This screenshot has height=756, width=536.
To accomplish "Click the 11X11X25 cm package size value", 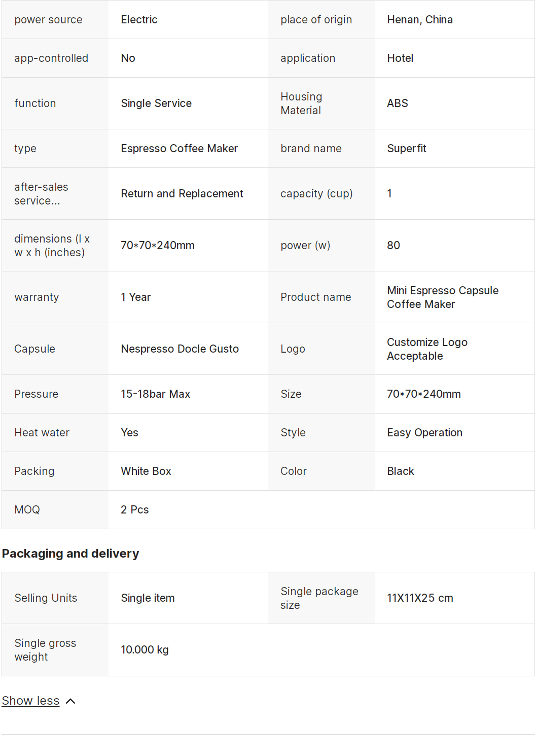I will pos(420,598).
